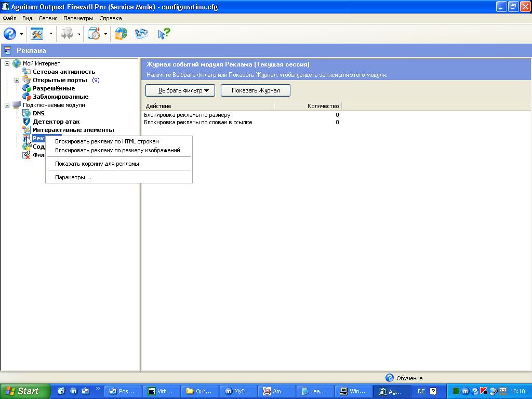Select the Блокировка рекламы по словам в ссылке row
Image resolution: width=532 pixels, height=399 pixels.
tap(242, 123)
